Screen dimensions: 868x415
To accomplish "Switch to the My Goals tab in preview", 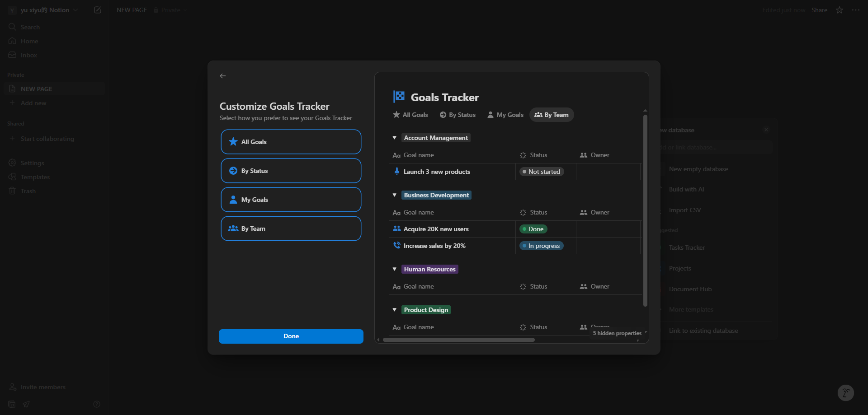I will pyautogui.click(x=505, y=115).
